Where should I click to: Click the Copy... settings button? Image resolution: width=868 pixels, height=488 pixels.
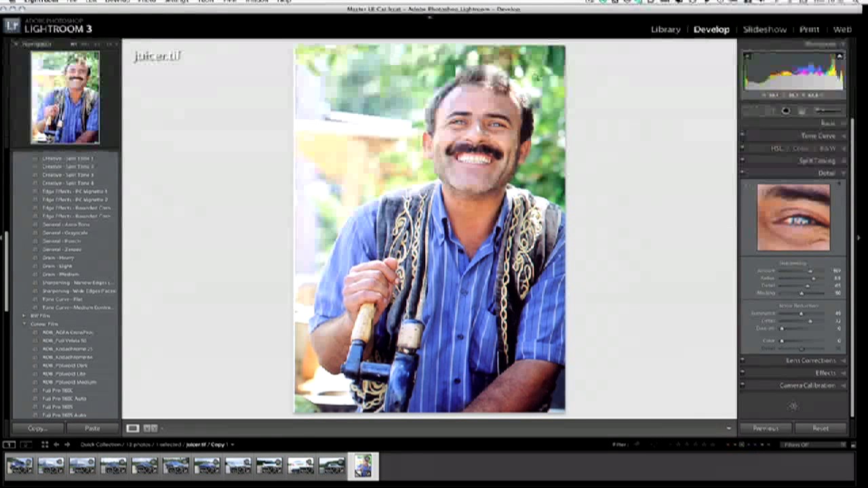pos(37,428)
